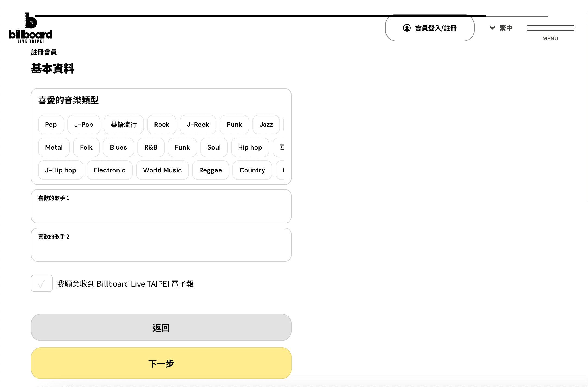Open 會員登入/註冊 login link

point(435,28)
